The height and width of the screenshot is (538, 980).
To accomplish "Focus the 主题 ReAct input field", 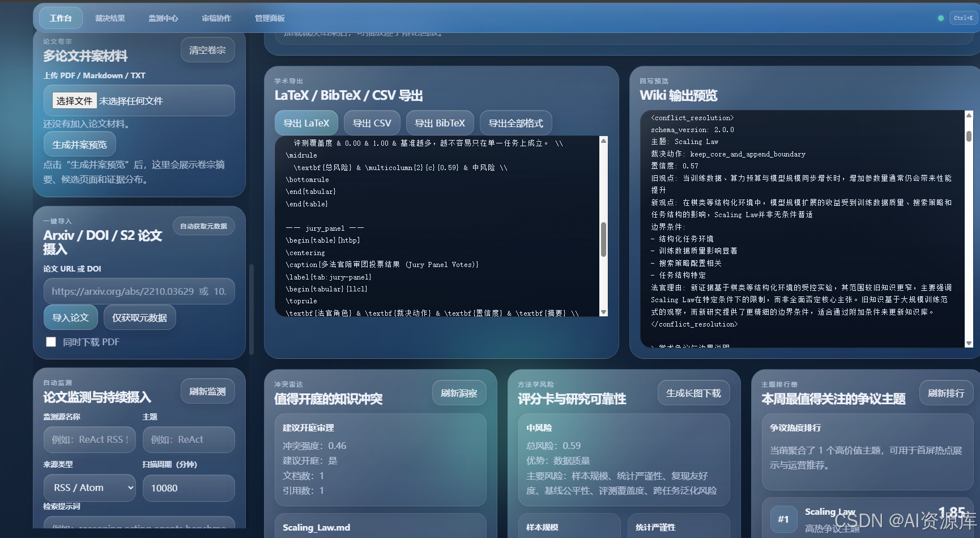I will click(189, 439).
